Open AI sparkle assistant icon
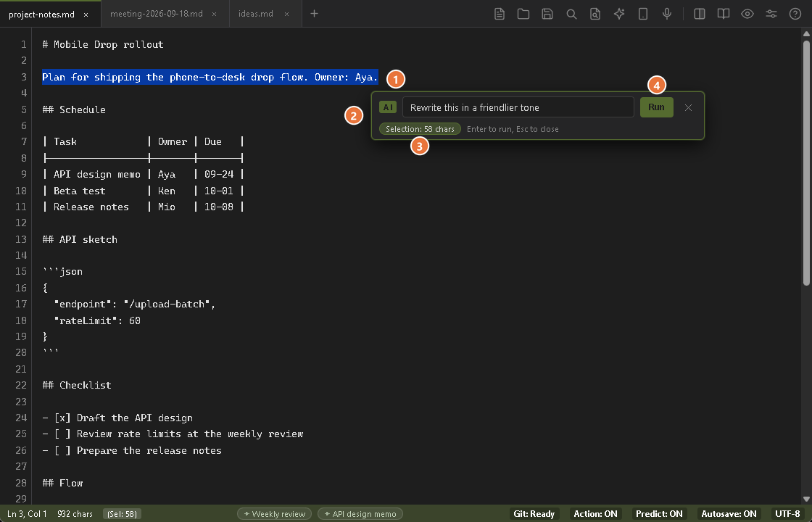 [x=619, y=14]
